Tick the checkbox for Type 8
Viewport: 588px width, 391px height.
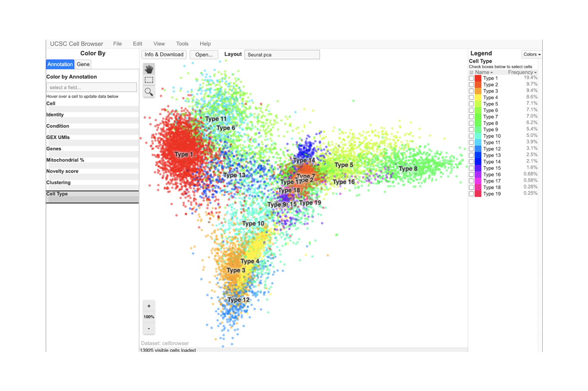(471, 123)
